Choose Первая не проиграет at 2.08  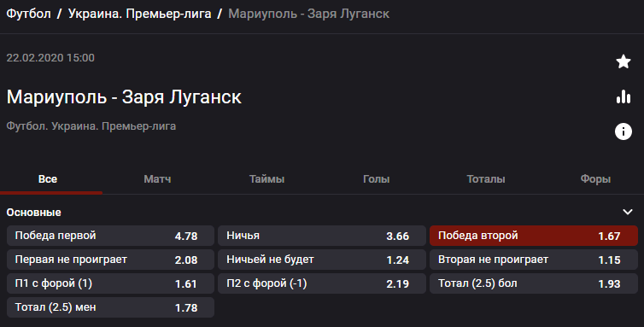click(x=110, y=260)
